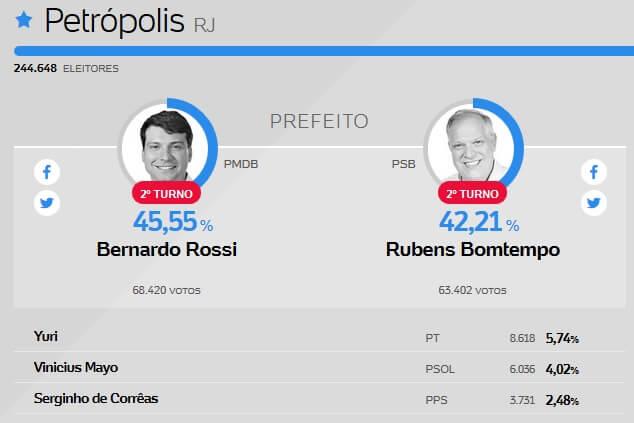Click the PREFEITO section heading

click(x=319, y=121)
